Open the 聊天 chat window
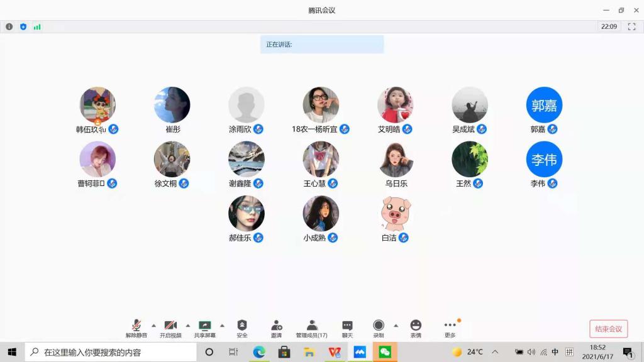The image size is (644, 362). click(x=347, y=327)
